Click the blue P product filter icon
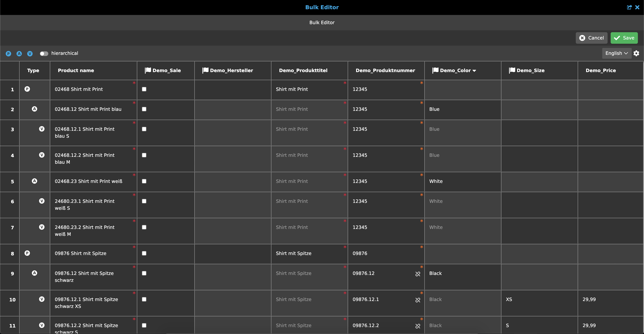The width and height of the screenshot is (644, 334). 8,53
